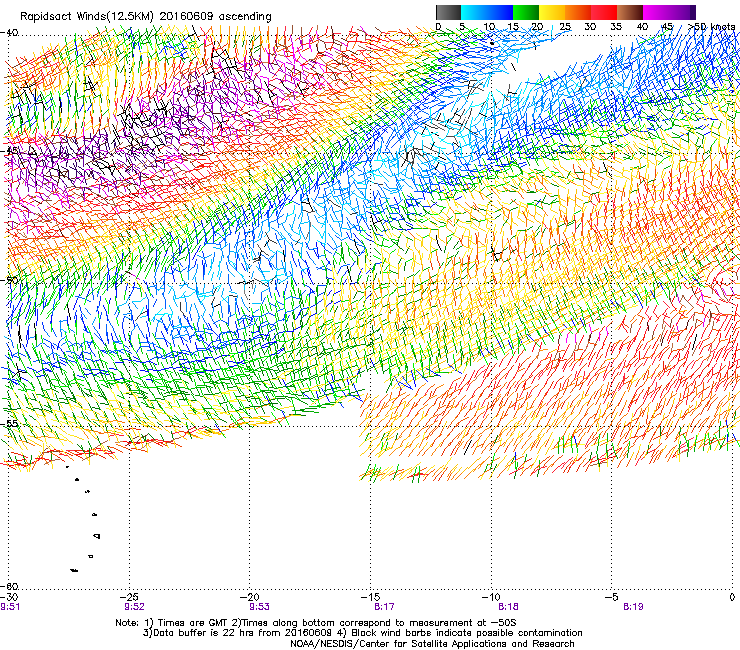Click the latitude axis label '-50'
The image size is (740, 650).
(x=9, y=280)
